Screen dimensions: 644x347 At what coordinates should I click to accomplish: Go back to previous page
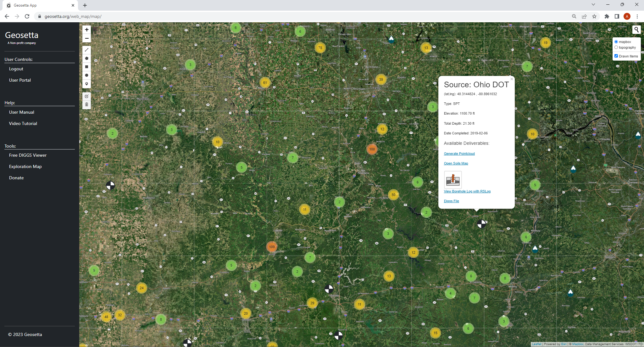coord(7,16)
